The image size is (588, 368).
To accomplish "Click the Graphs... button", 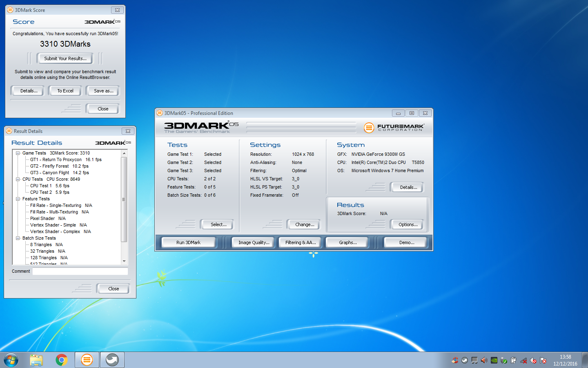I will 347,242.
